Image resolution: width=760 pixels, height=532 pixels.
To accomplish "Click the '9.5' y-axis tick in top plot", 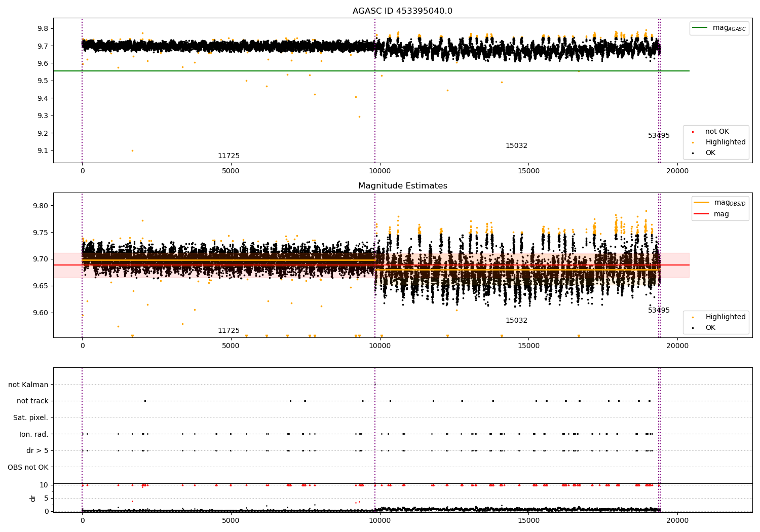I will pos(43,81).
